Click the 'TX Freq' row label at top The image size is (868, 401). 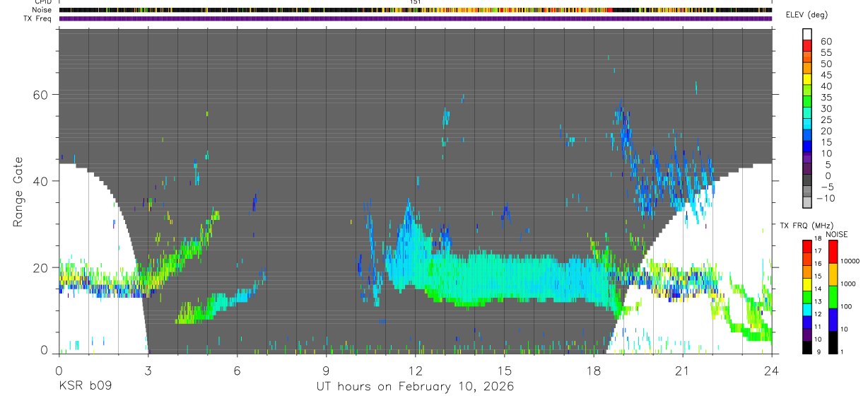coord(38,18)
